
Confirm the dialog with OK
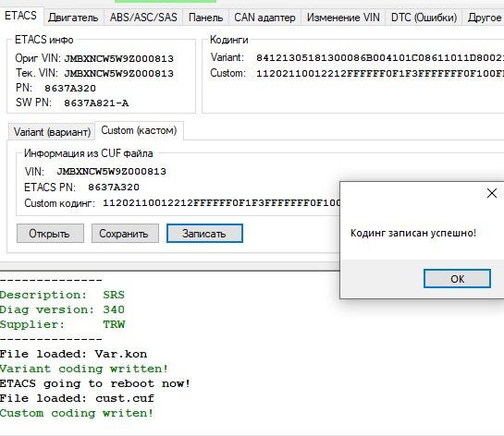pyautogui.click(x=457, y=279)
